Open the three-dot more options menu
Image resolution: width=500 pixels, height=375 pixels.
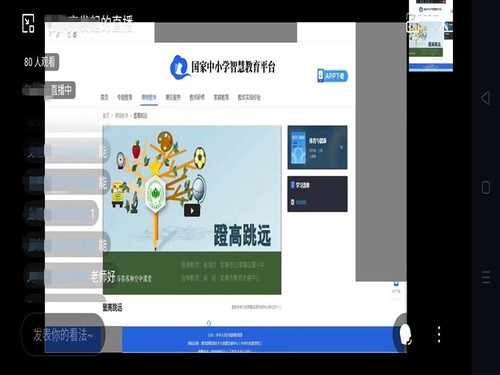[439, 334]
